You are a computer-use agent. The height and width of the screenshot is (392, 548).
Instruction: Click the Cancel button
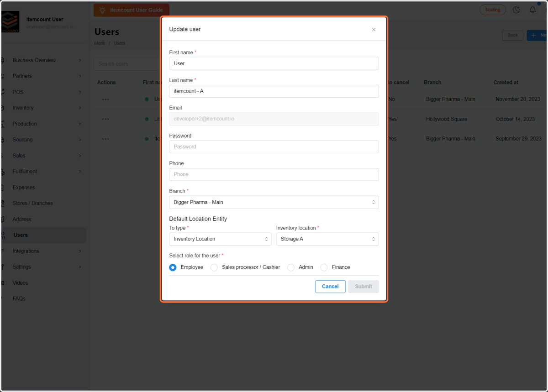(330, 287)
